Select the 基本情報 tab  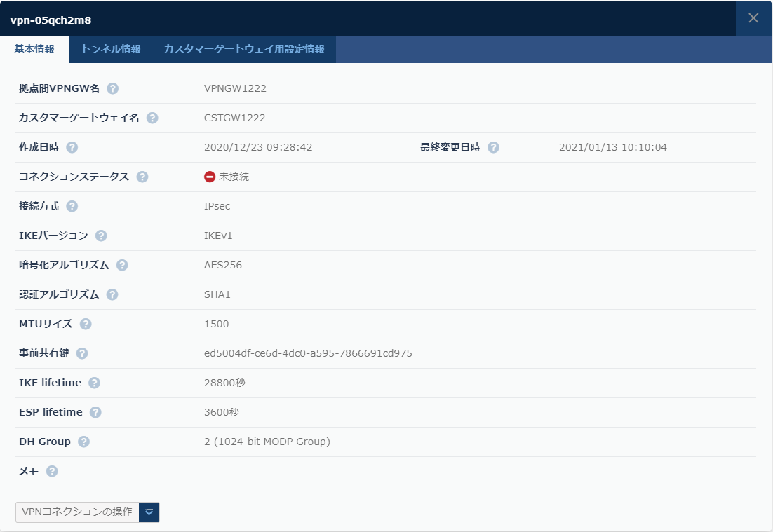pos(34,50)
